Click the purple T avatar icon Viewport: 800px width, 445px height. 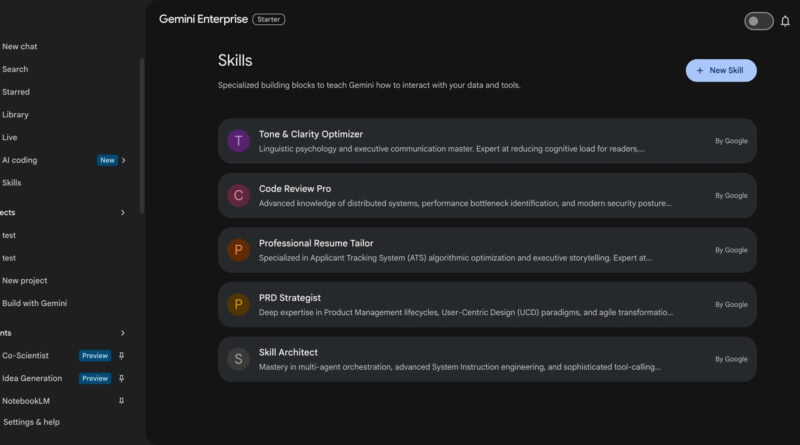pyautogui.click(x=238, y=141)
